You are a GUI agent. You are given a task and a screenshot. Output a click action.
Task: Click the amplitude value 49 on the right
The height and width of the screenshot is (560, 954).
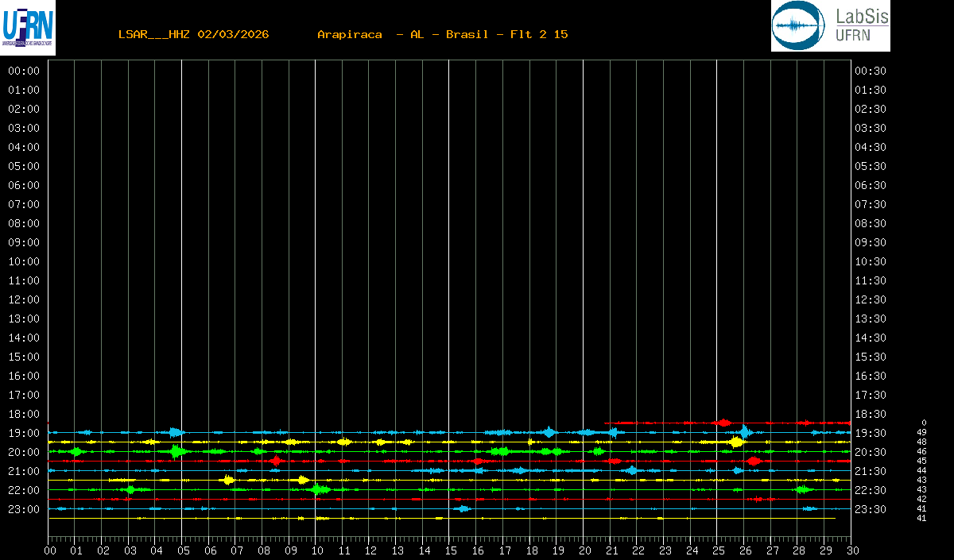pyautogui.click(x=921, y=432)
